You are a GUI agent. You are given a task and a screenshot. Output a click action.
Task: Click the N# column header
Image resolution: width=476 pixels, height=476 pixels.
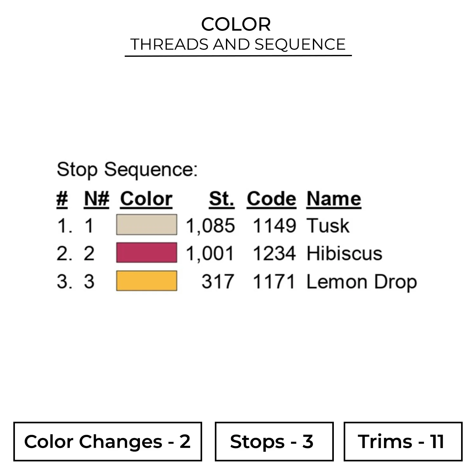[96, 199]
